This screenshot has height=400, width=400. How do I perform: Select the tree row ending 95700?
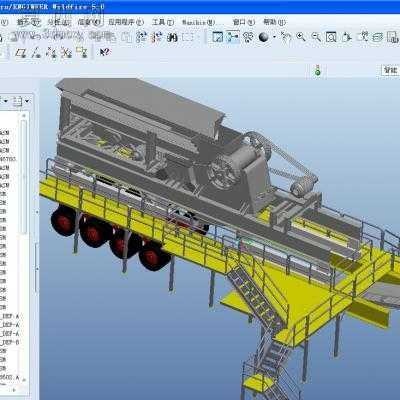click(x=8, y=159)
